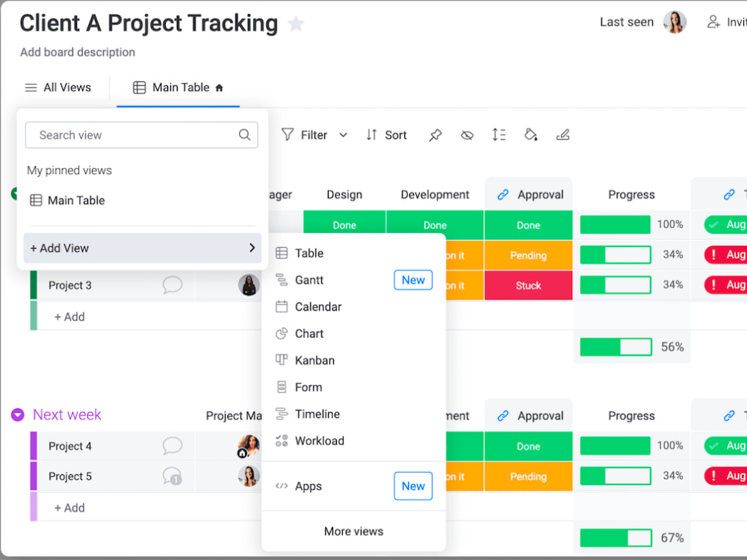Add a Chart view
The image size is (747, 560).
tap(353, 334)
